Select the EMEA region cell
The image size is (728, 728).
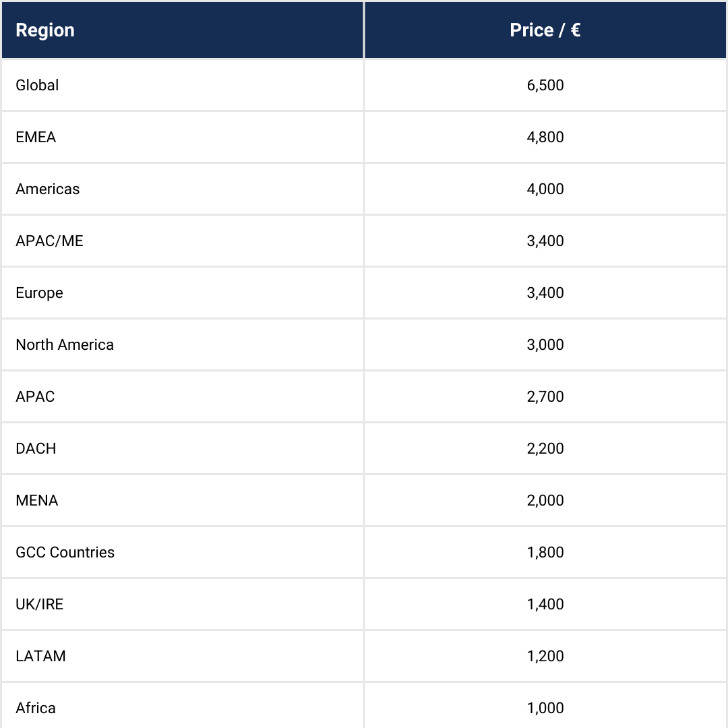click(36, 137)
